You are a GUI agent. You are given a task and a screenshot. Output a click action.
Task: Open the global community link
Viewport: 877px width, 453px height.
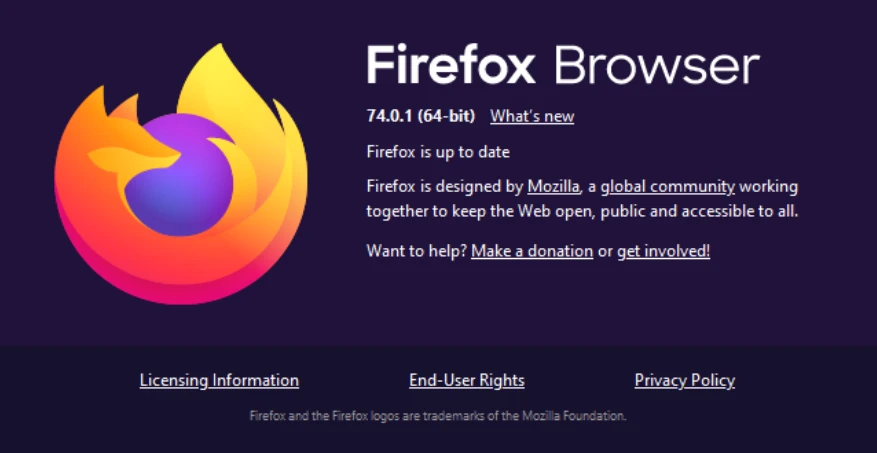(668, 186)
